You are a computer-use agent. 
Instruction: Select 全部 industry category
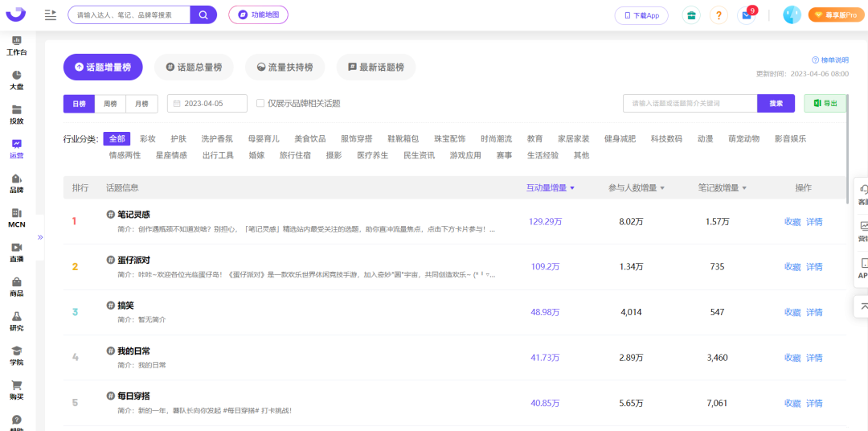117,138
